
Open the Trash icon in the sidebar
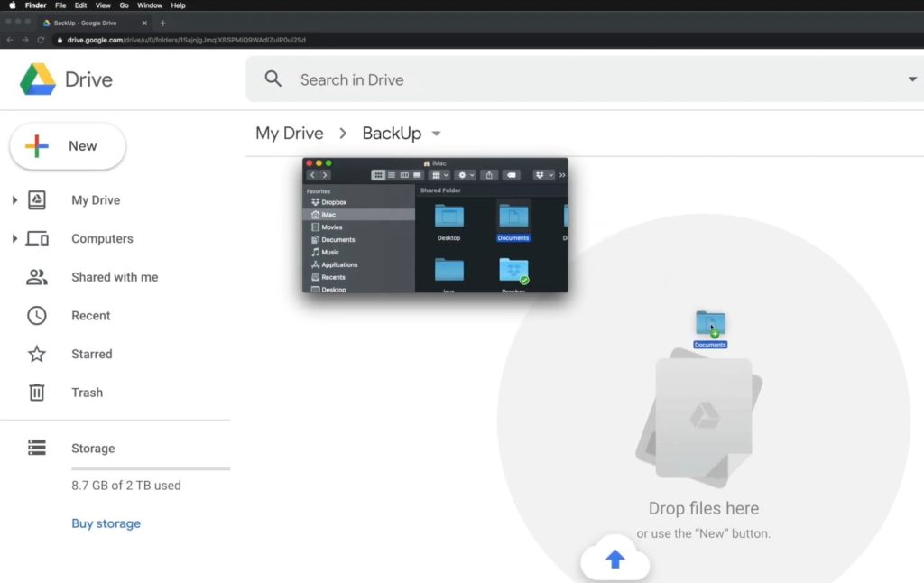[x=37, y=392]
